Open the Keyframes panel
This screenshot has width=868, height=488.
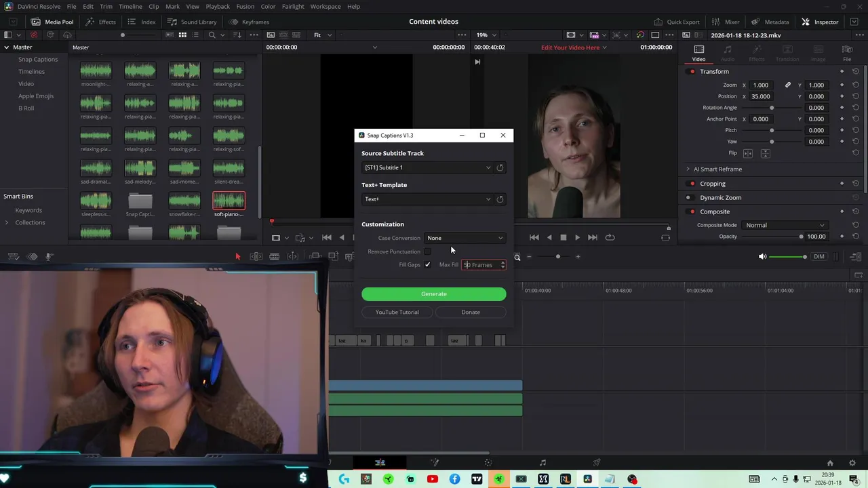coord(249,22)
